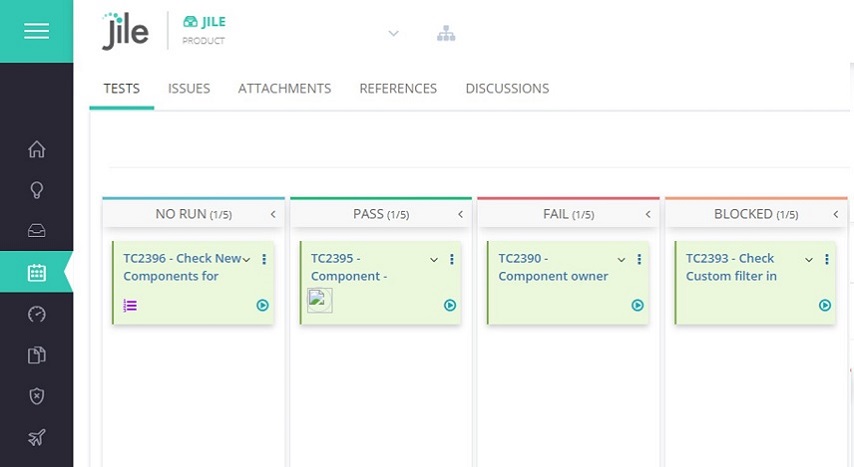Viewport: 854px width, 467px height.
Task: Open the DISCUSSIONS tab
Action: (x=507, y=88)
